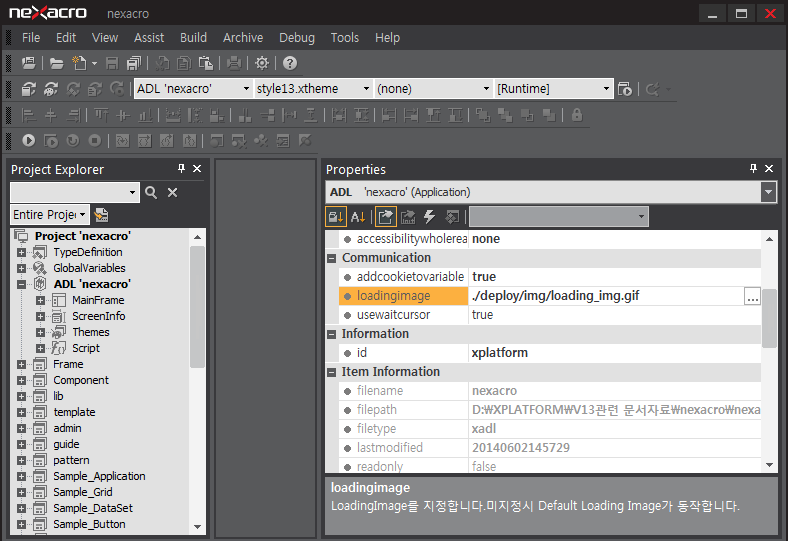
Task: Select the ScreenInfo tree item
Action: [x=98, y=316]
